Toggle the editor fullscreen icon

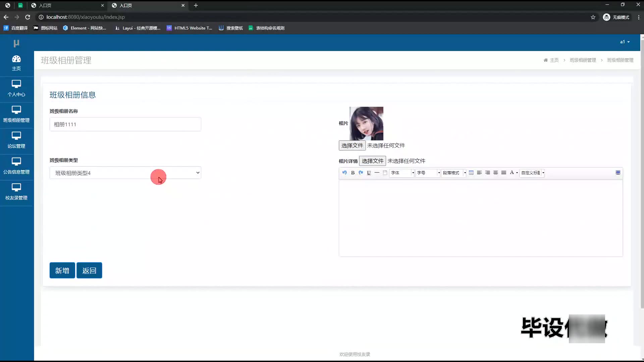point(618,173)
